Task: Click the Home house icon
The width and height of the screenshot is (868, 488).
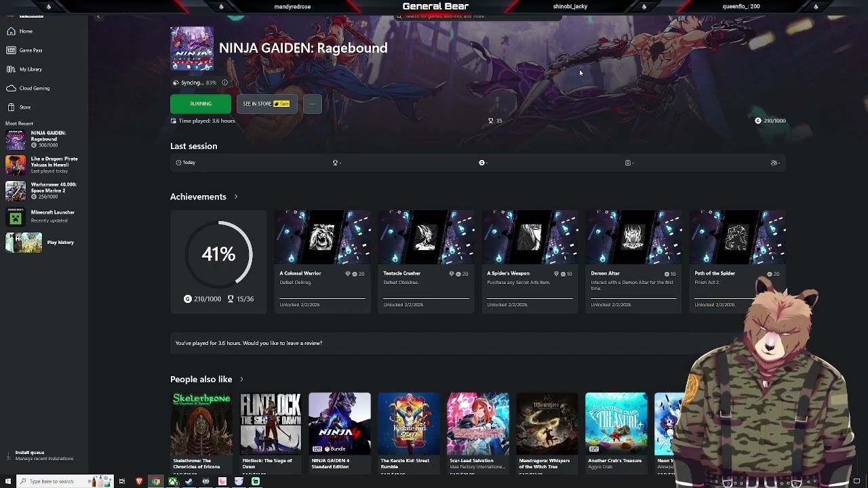Action: [11, 31]
